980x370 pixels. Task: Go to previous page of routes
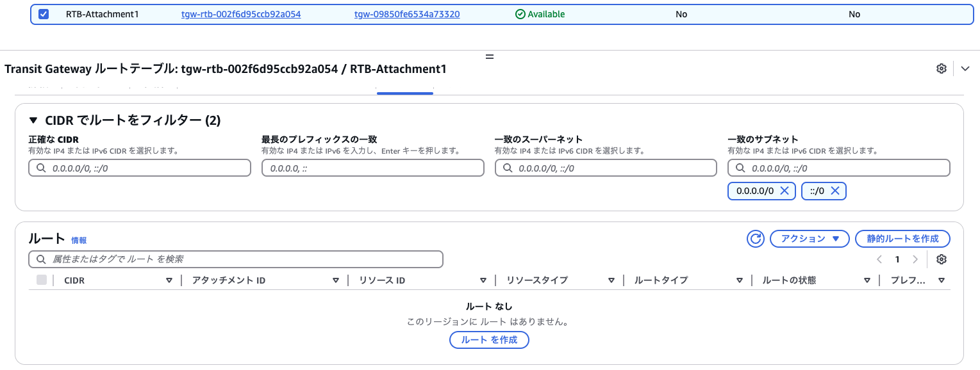click(879, 259)
